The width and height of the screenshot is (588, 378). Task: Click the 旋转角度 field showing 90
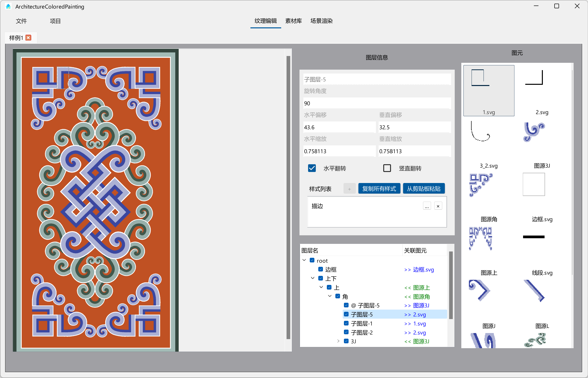click(x=377, y=103)
